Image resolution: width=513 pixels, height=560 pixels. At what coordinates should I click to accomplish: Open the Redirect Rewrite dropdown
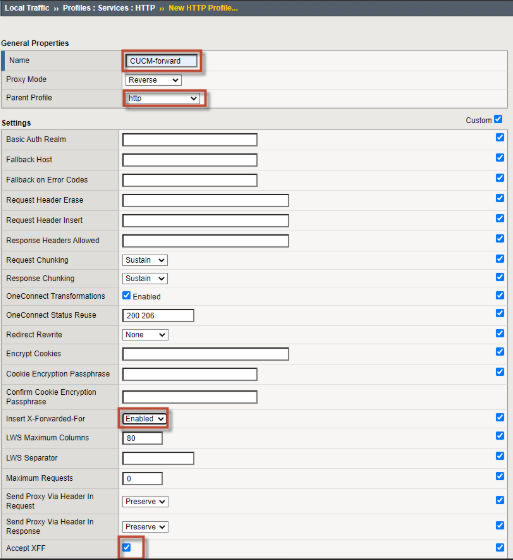tap(145, 335)
